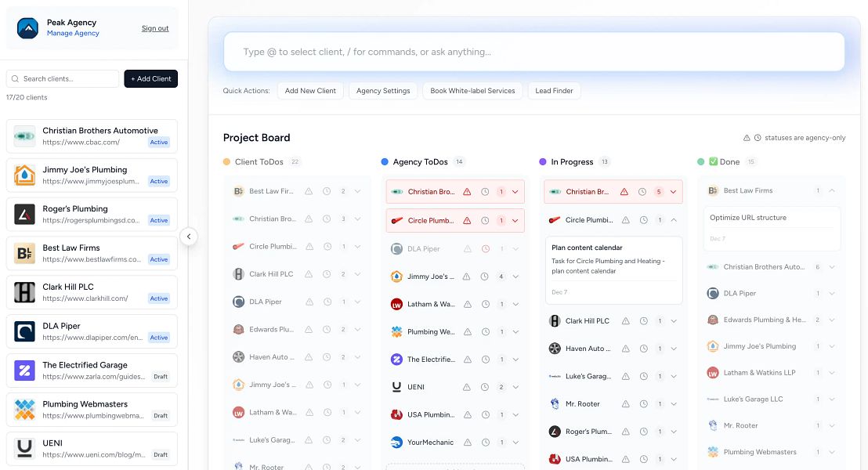The height and width of the screenshot is (470, 868).
Task: Expand Jimmy Joe's Agency ToDos card
Action: click(515, 277)
